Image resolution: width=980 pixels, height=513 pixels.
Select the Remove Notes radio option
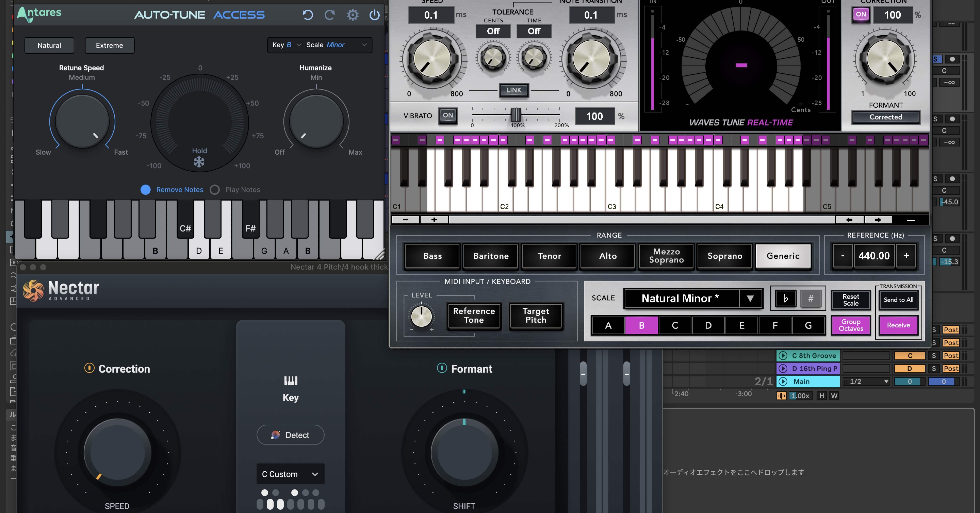pyautogui.click(x=146, y=190)
